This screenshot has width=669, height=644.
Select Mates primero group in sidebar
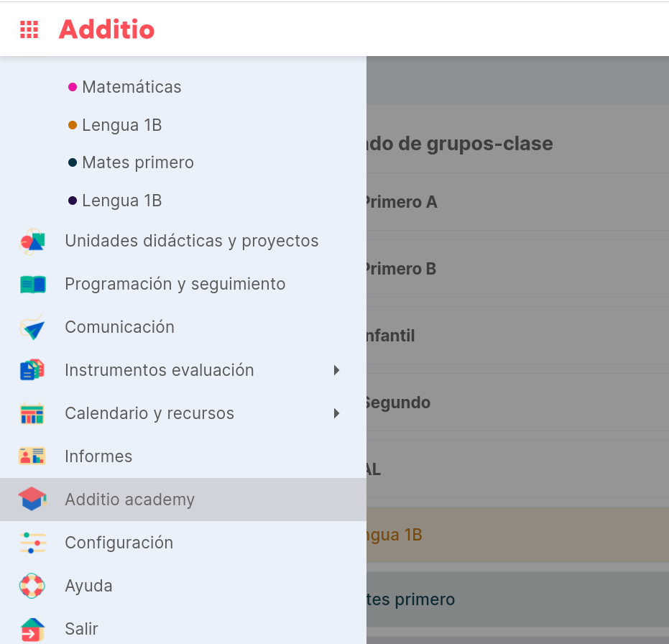(x=131, y=162)
